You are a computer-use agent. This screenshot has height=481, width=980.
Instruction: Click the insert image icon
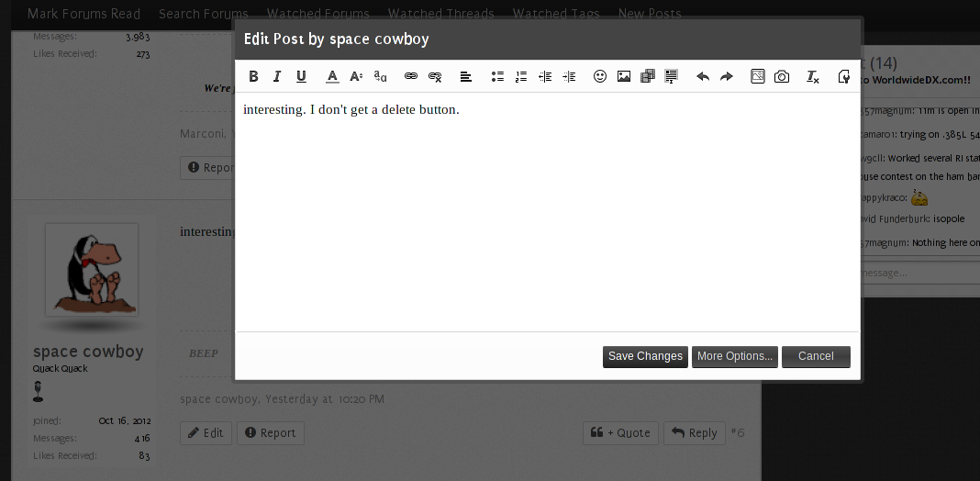point(624,77)
